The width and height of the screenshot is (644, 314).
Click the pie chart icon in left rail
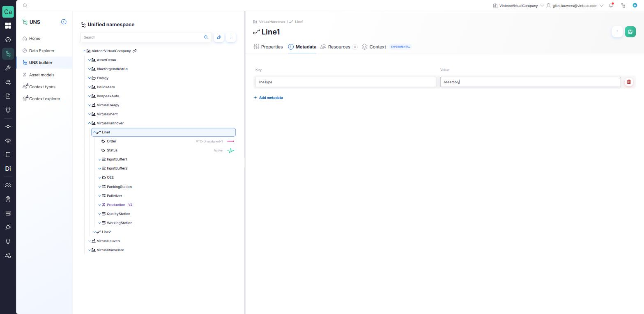[x=8, y=40]
